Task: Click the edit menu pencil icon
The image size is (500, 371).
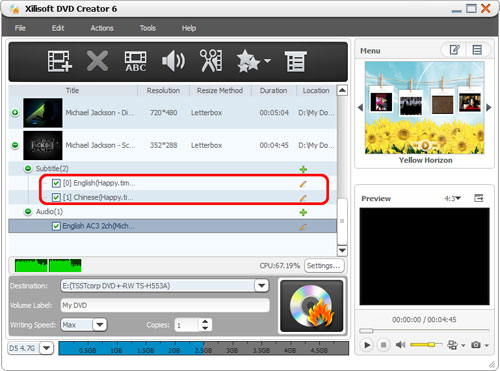Action: pyautogui.click(x=455, y=50)
